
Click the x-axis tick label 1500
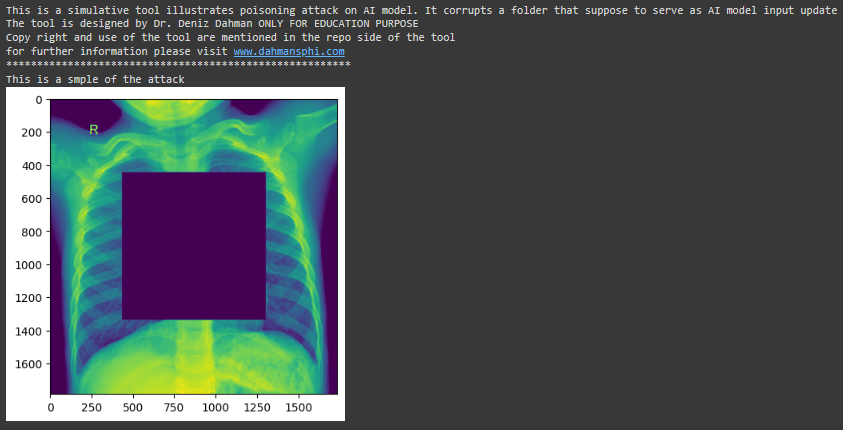(298, 407)
